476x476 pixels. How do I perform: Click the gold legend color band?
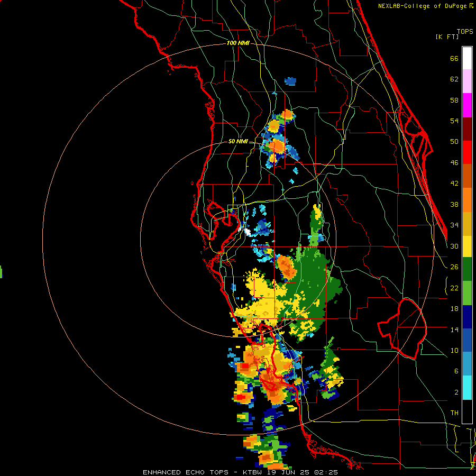point(467,224)
